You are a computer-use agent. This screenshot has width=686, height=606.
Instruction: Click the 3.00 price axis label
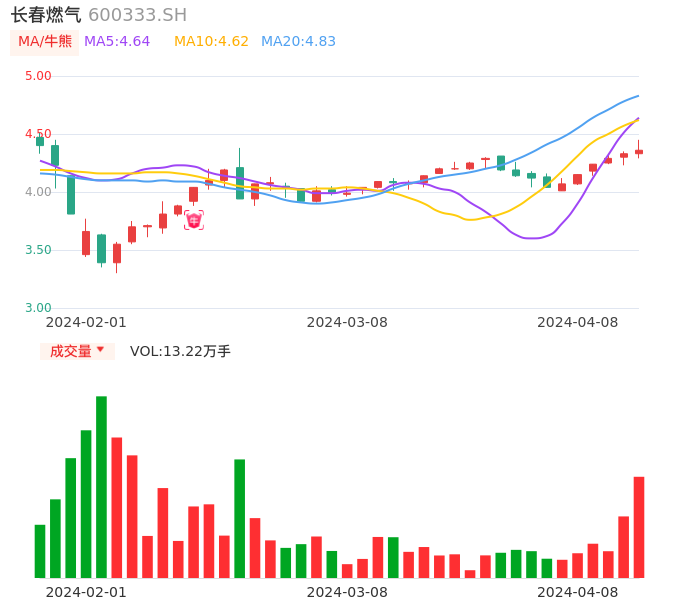point(38,308)
